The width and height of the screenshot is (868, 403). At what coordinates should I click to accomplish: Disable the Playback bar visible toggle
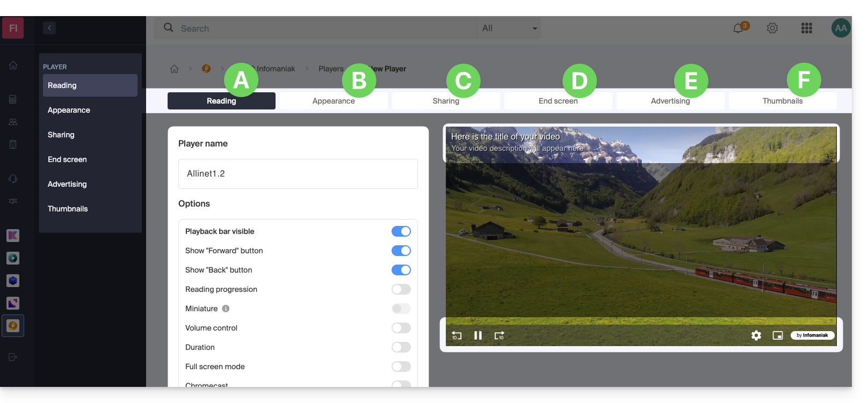(401, 231)
